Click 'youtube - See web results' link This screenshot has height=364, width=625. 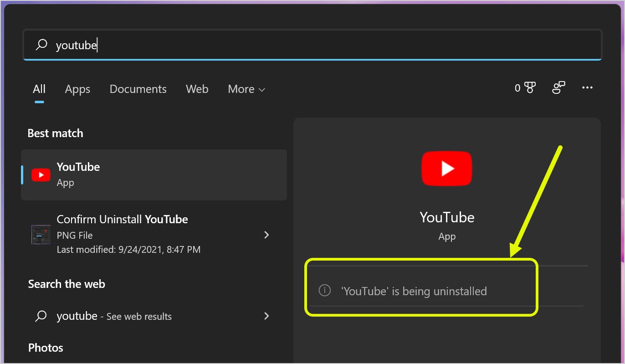pyautogui.click(x=114, y=316)
